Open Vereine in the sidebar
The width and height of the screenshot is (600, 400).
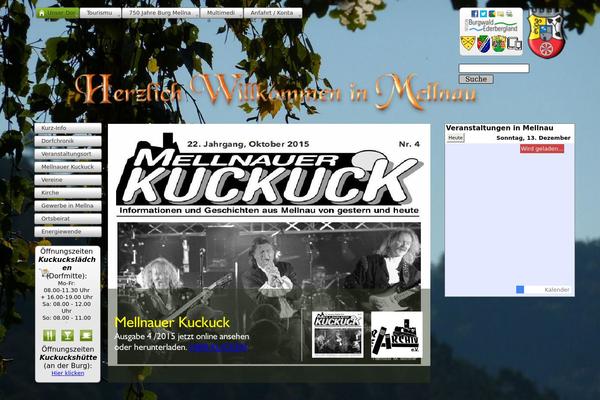(x=68, y=180)
